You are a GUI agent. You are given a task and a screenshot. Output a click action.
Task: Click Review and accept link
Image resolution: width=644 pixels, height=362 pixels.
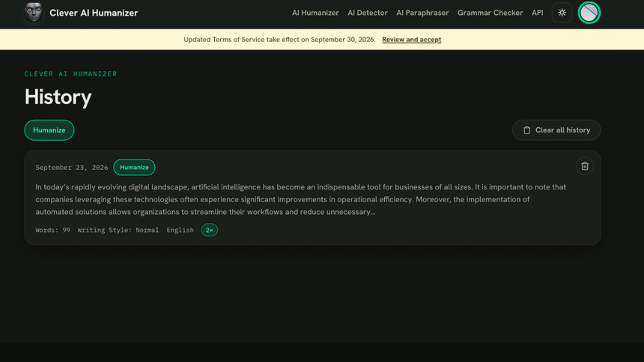pyautogui.click(x=412, y=40)
